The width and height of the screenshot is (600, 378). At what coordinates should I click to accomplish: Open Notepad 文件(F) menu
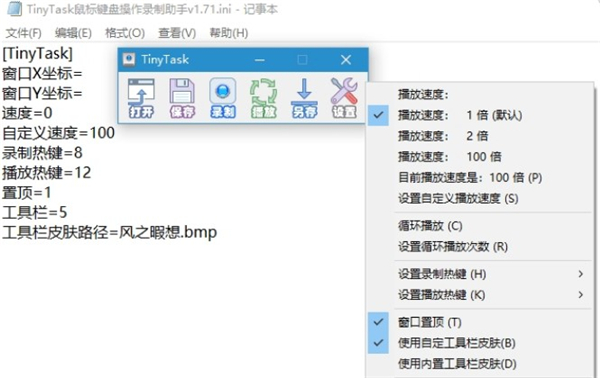coord(23,33)
